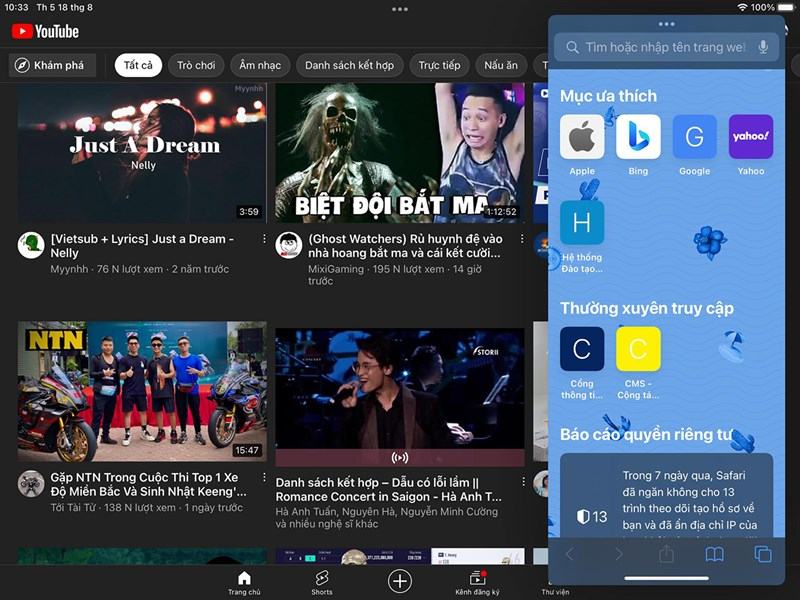Open the multitasking dots atop Safari window
Screen dimensions: 800x600
click(666, 24)
